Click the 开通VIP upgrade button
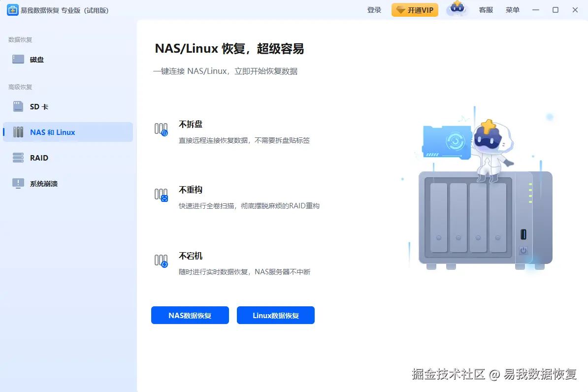 point(415,10)
